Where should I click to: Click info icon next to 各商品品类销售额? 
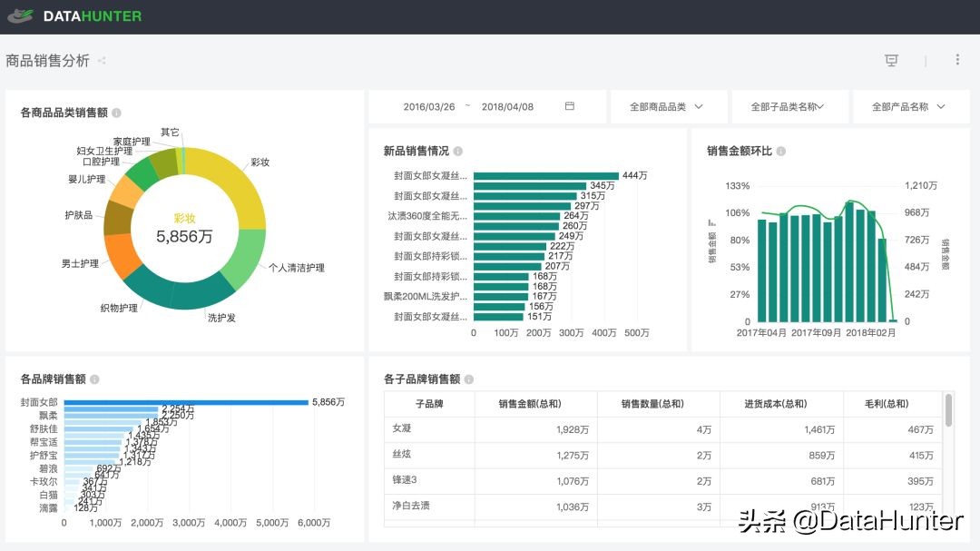(x=117, y=113)
